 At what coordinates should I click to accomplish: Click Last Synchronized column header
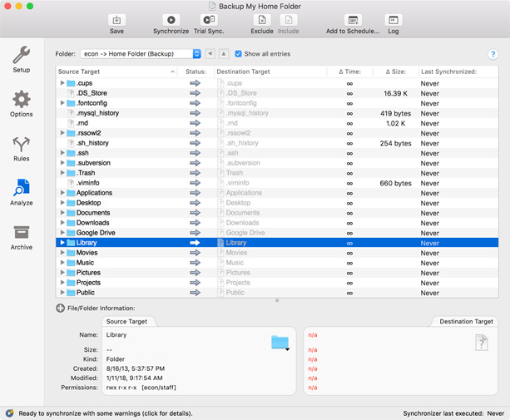pyautogui.click(x=458, y=72)
